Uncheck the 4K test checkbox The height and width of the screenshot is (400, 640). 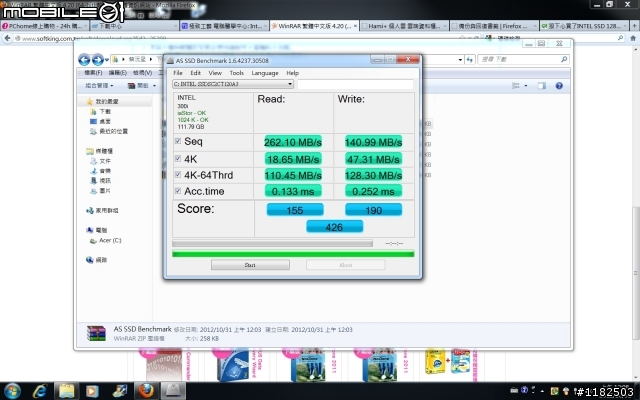tap(178, 158)
